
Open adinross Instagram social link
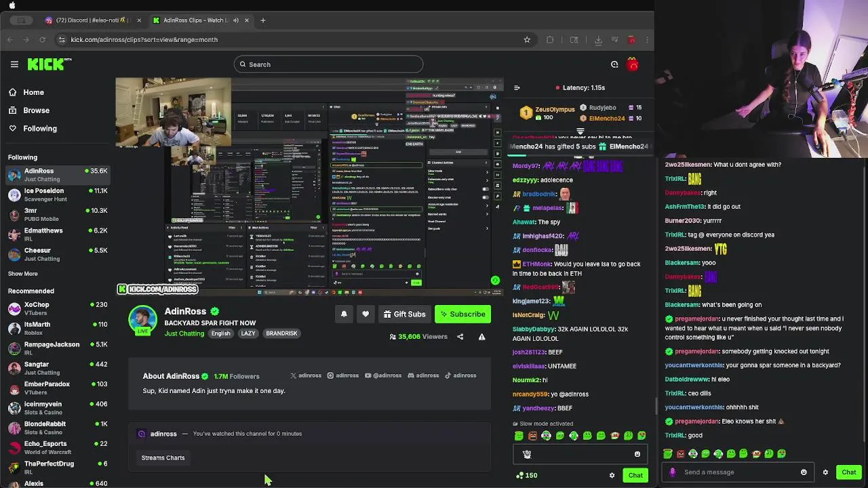point(342,375)
